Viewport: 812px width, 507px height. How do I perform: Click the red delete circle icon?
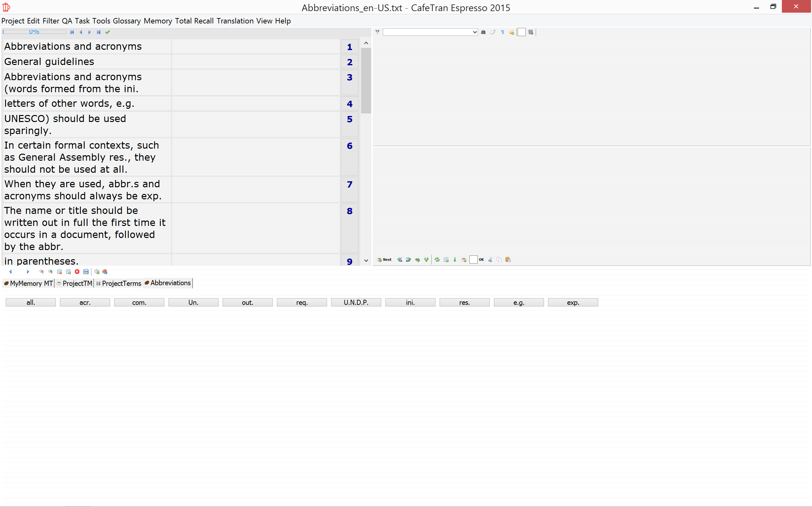click(77, 272)
